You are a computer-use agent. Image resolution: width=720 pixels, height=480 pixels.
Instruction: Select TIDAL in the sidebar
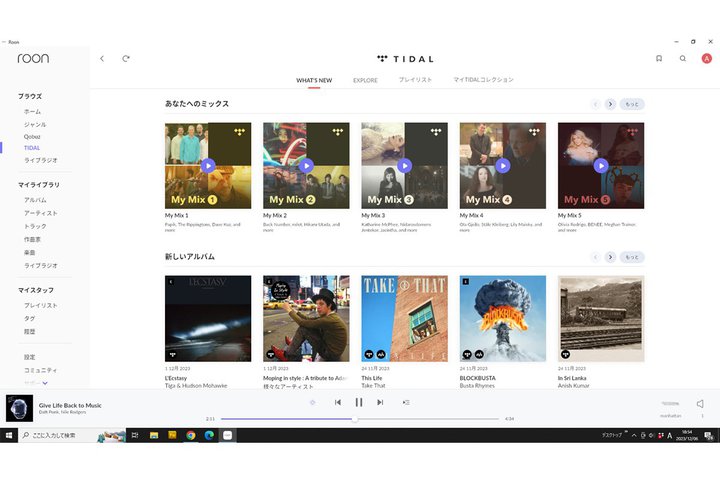click(x=32, y=148)
